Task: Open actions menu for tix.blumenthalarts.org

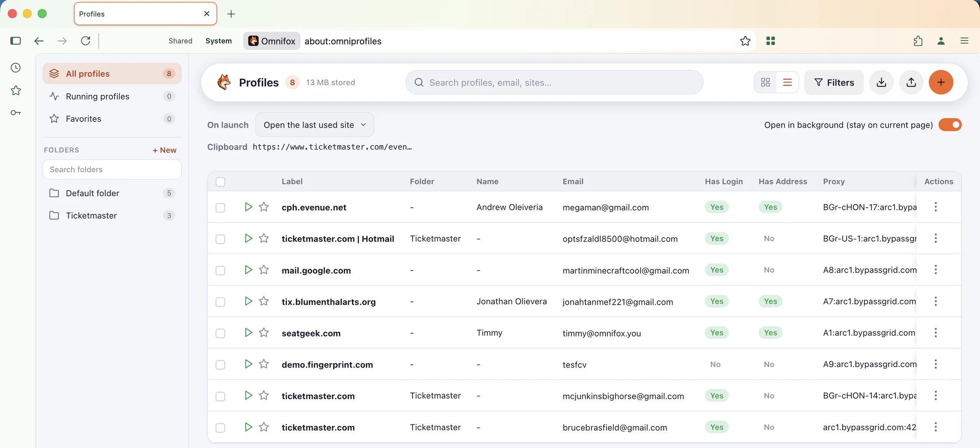Action: point(935,301)
